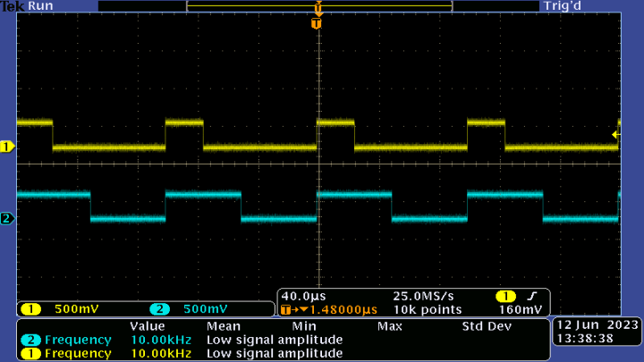Screen dimensions: 644x362
Task: Click the cyan channel 2 ground marker at left edge
Action: click(x=8, y=219)
